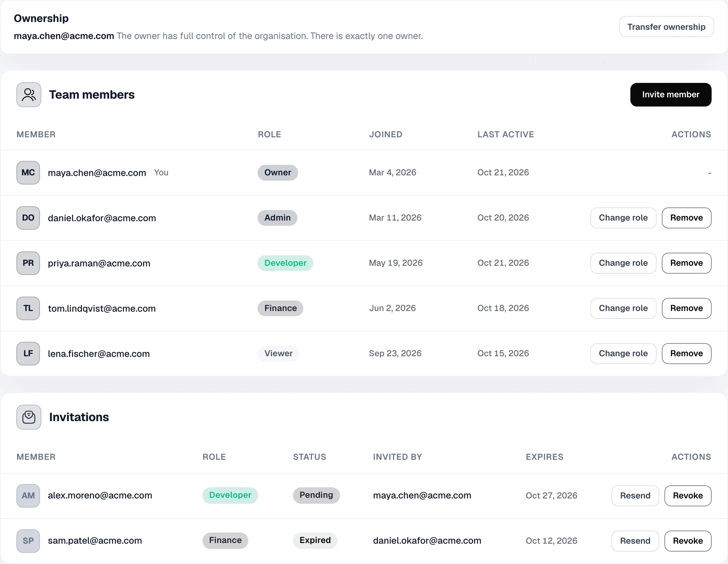The height and width of the screenshot is (564, 728).
Task: Click the Oct 27, 2026 expiry date
Action: (x=551, y=496)
